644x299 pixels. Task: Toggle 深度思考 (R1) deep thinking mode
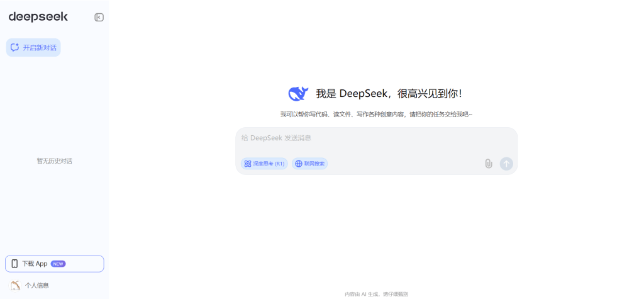(x=264, y=164)
